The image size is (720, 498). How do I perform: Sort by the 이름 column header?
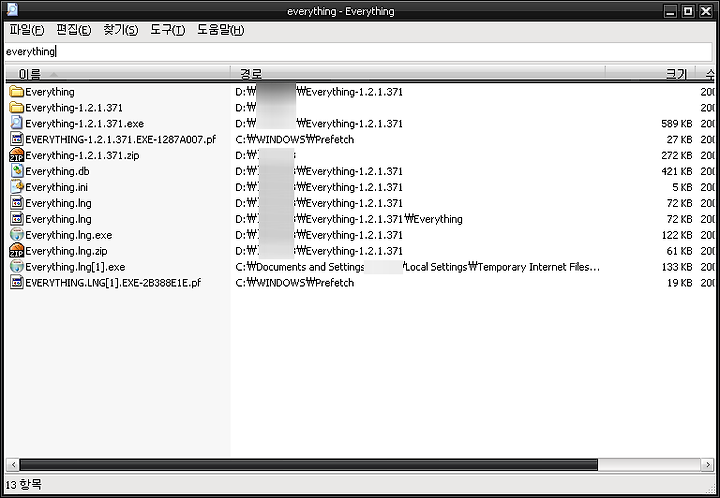click(117, 73)
